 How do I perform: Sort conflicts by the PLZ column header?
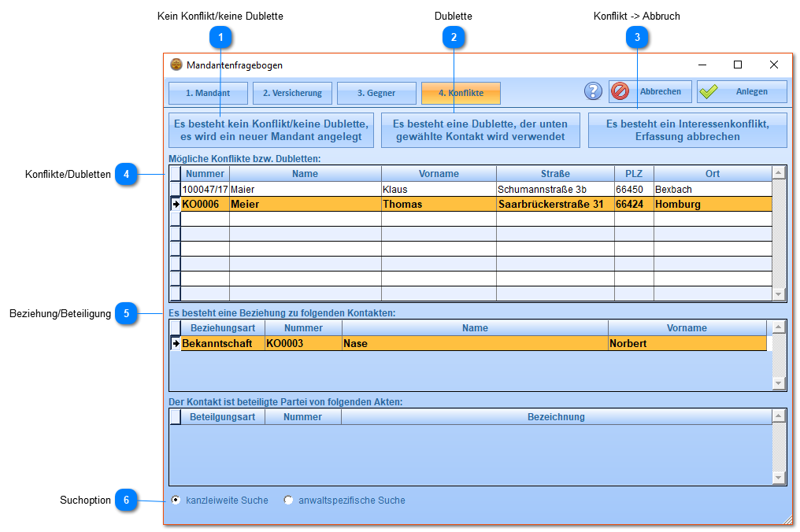(633, 174)
